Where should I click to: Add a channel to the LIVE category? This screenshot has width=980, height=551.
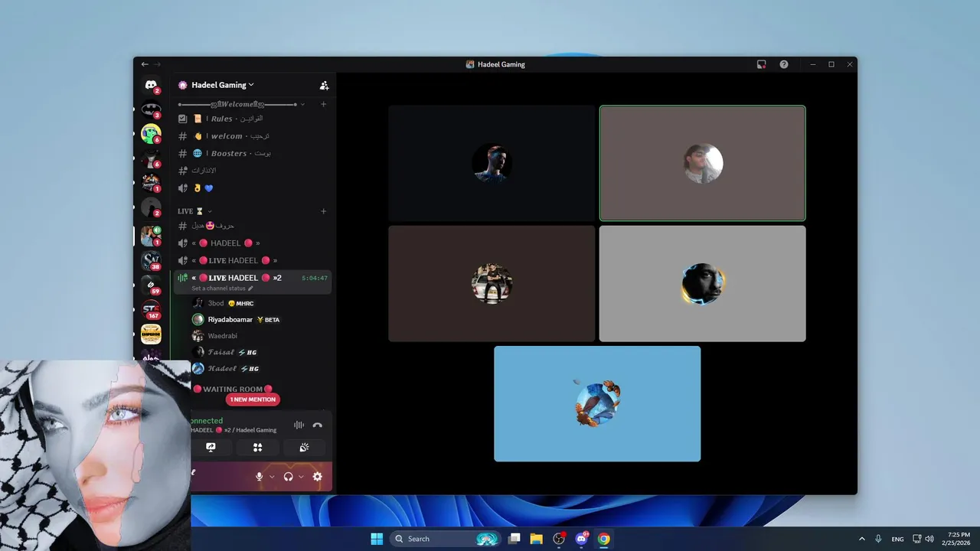(x=323, y=211)
